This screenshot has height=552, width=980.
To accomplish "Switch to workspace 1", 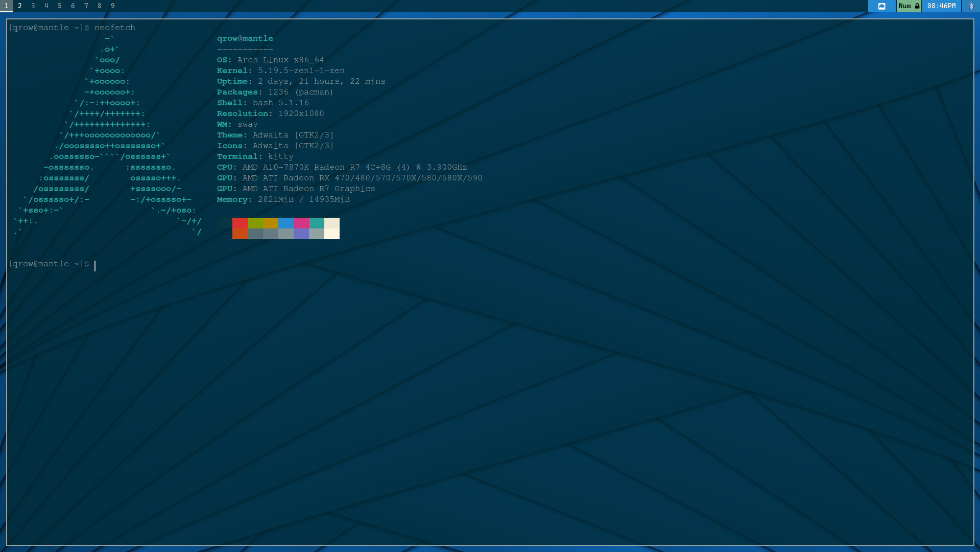I will [6, 6].
